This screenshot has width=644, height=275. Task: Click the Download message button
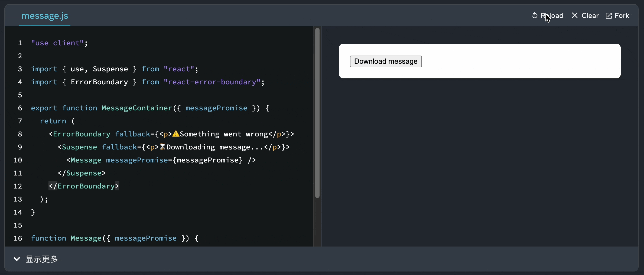point(386,61)
